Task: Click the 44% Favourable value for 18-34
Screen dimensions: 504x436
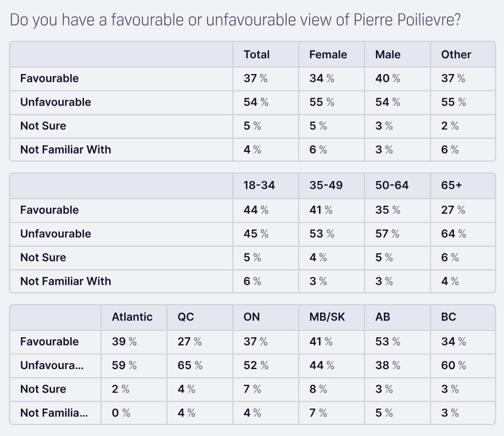Action: 256,210
